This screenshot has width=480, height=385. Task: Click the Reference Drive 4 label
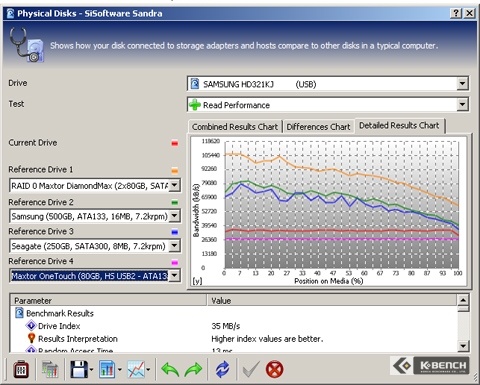(41, 261)
